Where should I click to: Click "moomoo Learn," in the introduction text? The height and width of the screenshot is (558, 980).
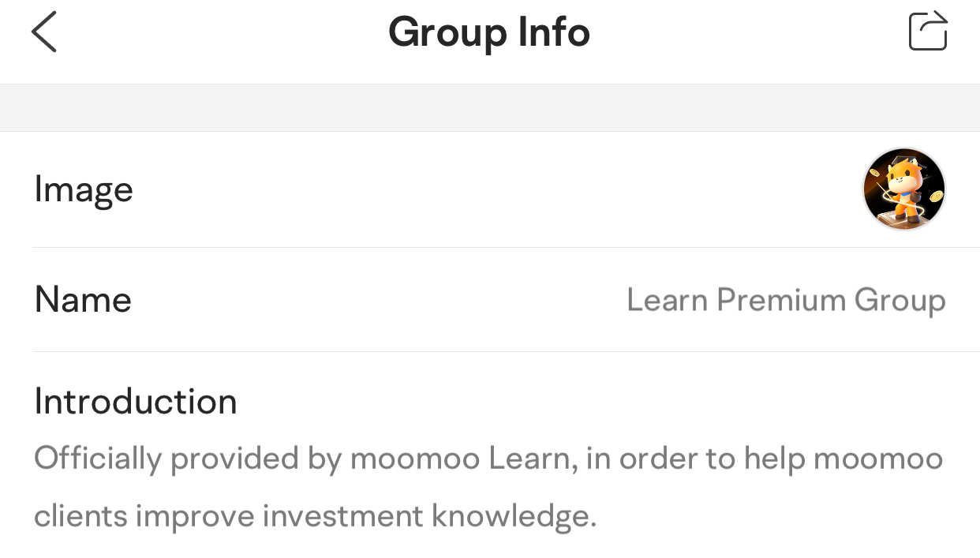pyautogui.click(x=464, y=459)
